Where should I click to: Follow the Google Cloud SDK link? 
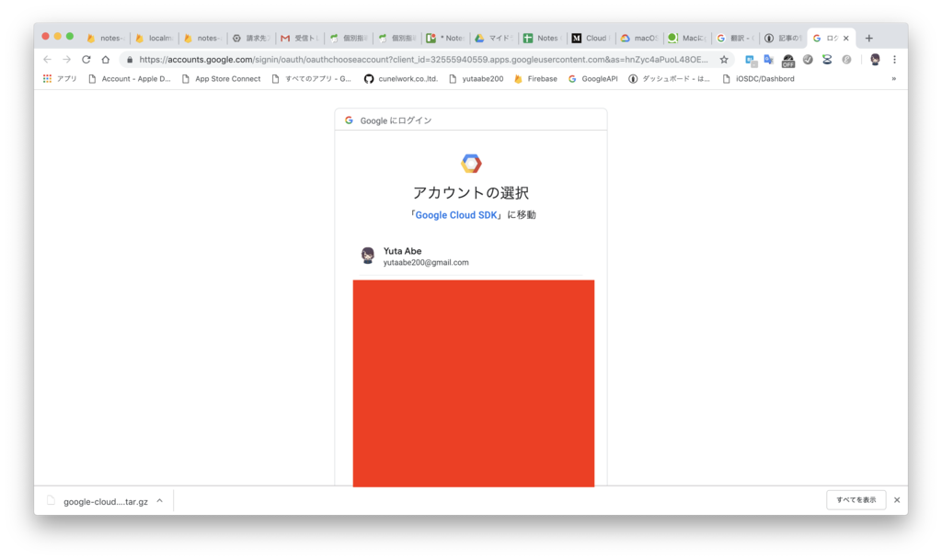coord(456,215)
